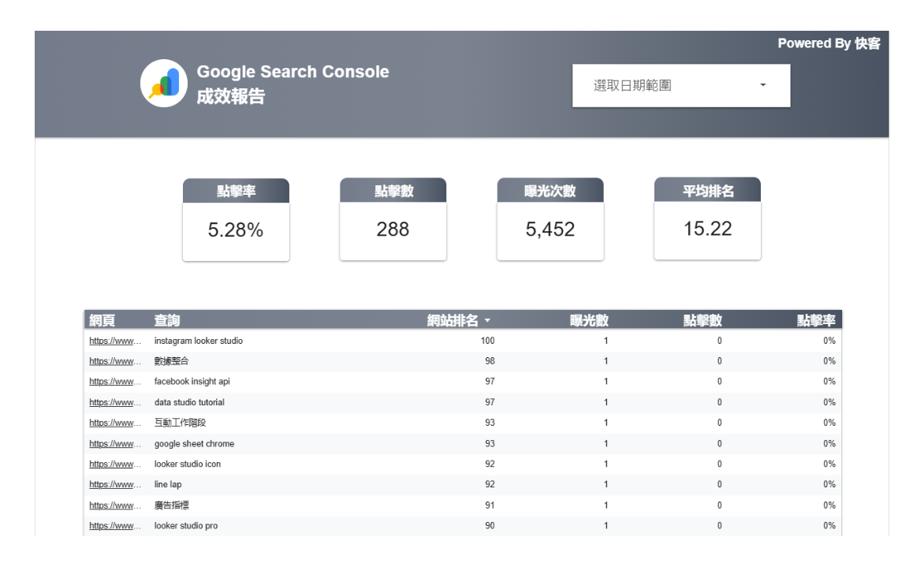Viewport: 924px width, 567px height.
Task: Open URL link in instagram looker studio row
Action: coord(115,341)
